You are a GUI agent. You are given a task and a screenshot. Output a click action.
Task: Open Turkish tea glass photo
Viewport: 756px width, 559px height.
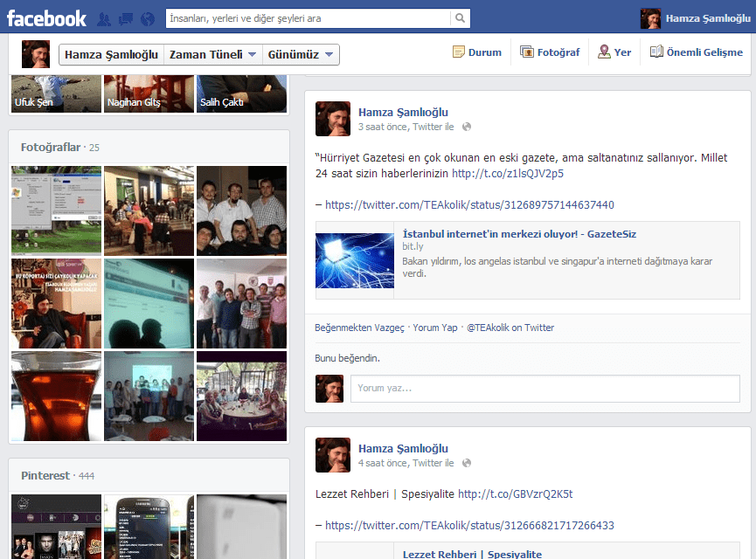[x=57, y=397]
